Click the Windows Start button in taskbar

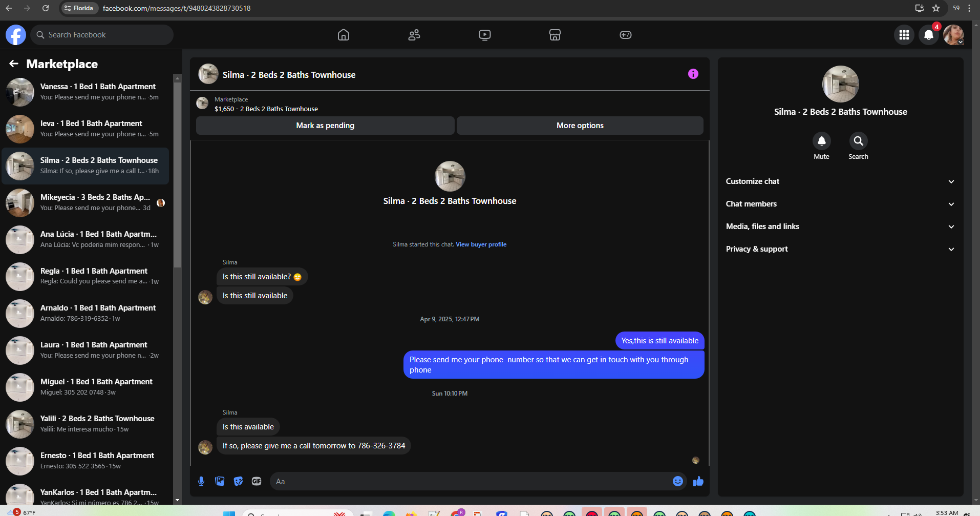click(x=229, y=513)
